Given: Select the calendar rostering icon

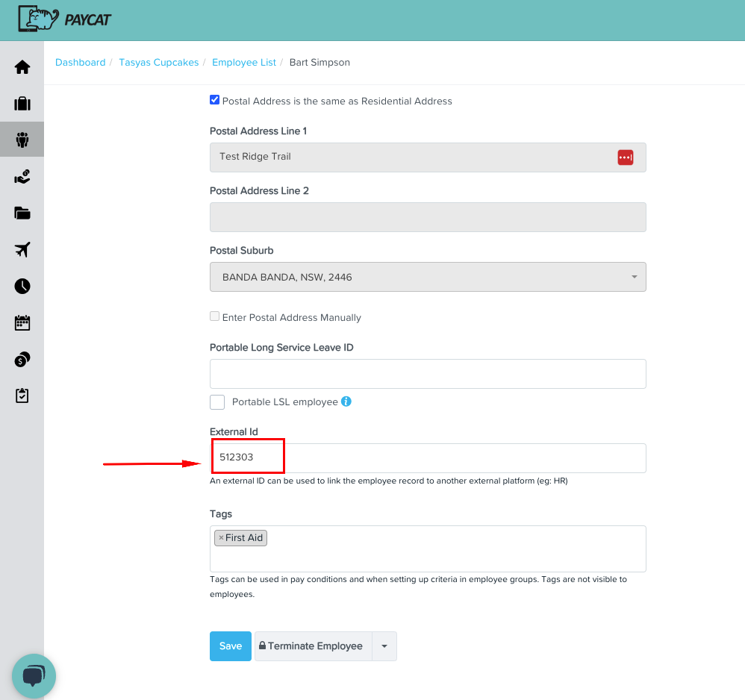Looking at the screenshot, I should tap(22, 322).
